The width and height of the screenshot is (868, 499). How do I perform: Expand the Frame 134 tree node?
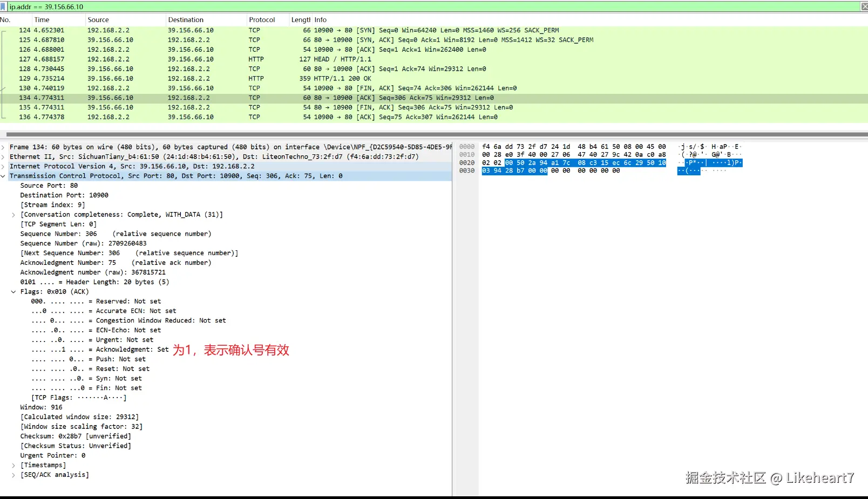3,147
